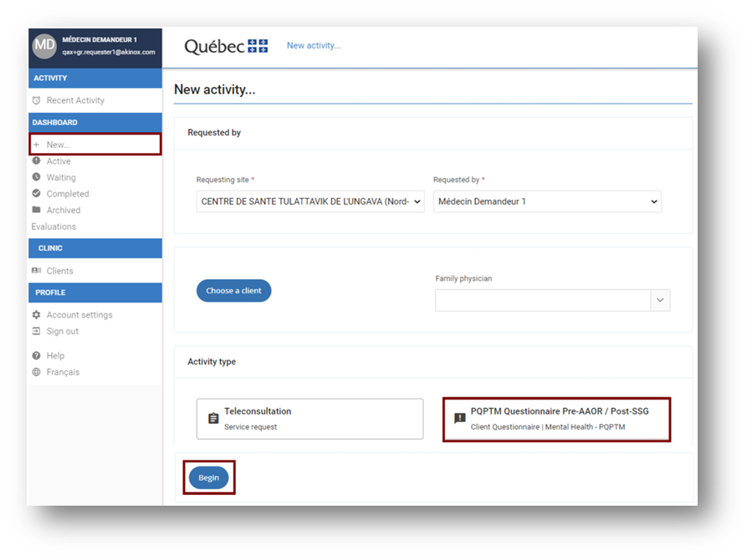Screen dimensions: 752x560
Task: Click the Sign out arrow icon
Action: pyautogui.click(x=37, y=331)
